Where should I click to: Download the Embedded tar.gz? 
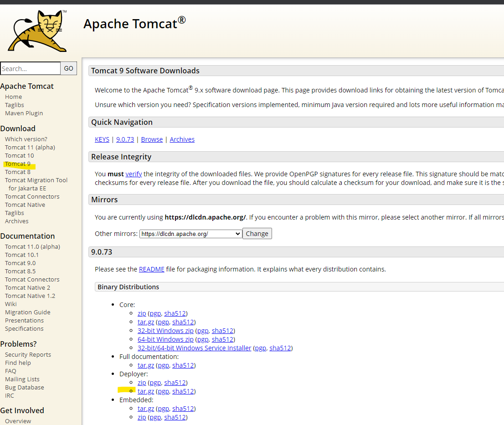[x=146, y=409]
